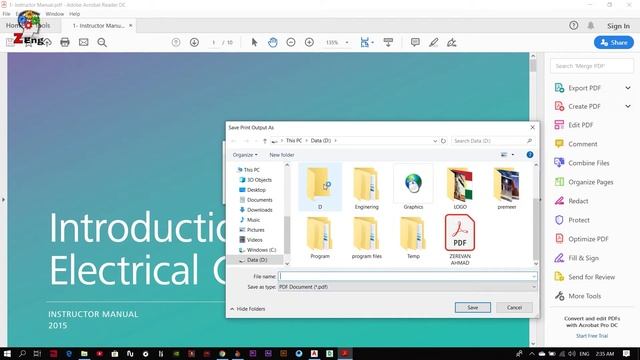Go to previous page arrow icon
640x360 pixels.
(176, 42)
